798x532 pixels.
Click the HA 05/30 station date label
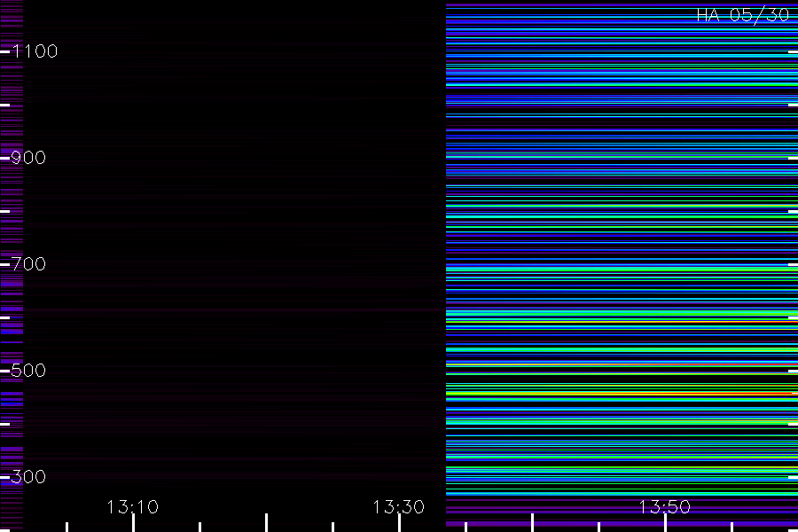coord(743,15)
